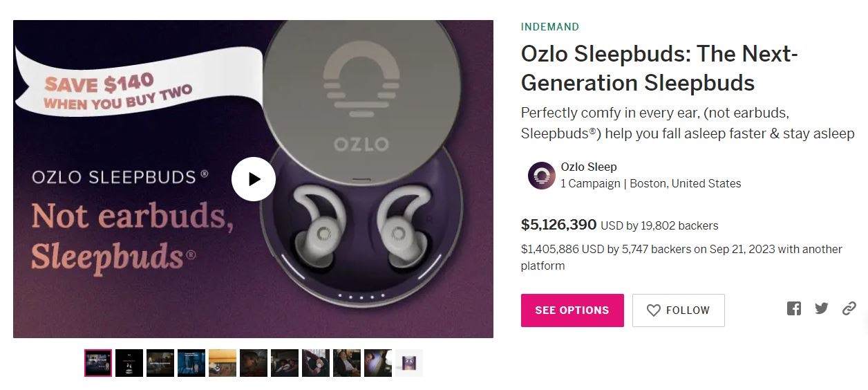View the ninth gallery thumbnail
Viewport: 868px width, 390px height.
[347, 363]
